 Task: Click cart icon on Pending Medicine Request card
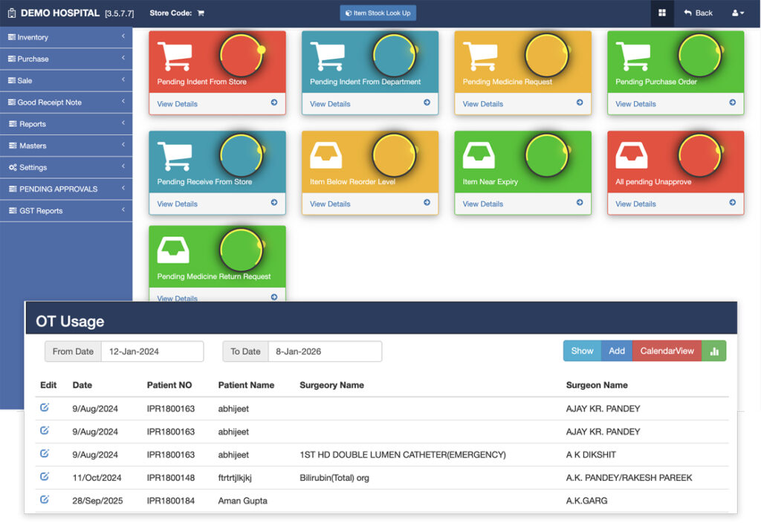pos(479,56)
